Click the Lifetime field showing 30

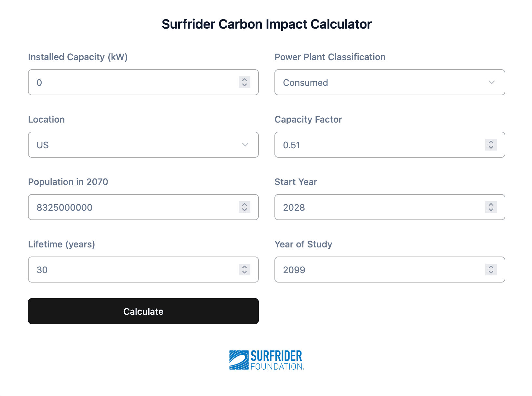(x=130, y=270)
